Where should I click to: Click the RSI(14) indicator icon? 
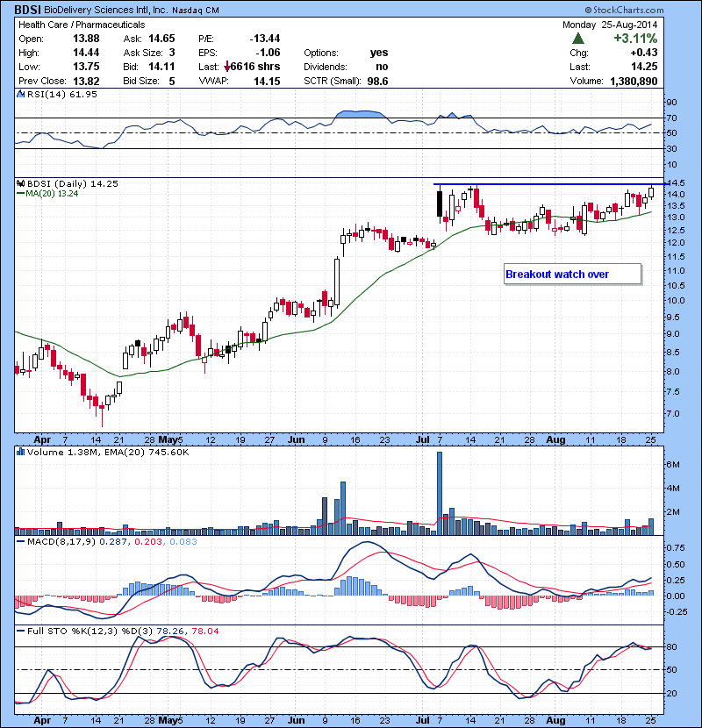[x=20, y=94]
